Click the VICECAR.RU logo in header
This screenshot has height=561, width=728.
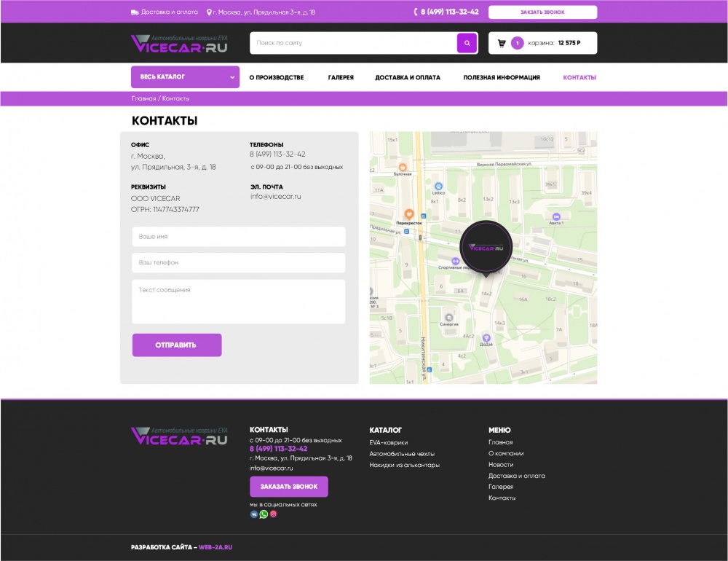(x=179, y=44)
